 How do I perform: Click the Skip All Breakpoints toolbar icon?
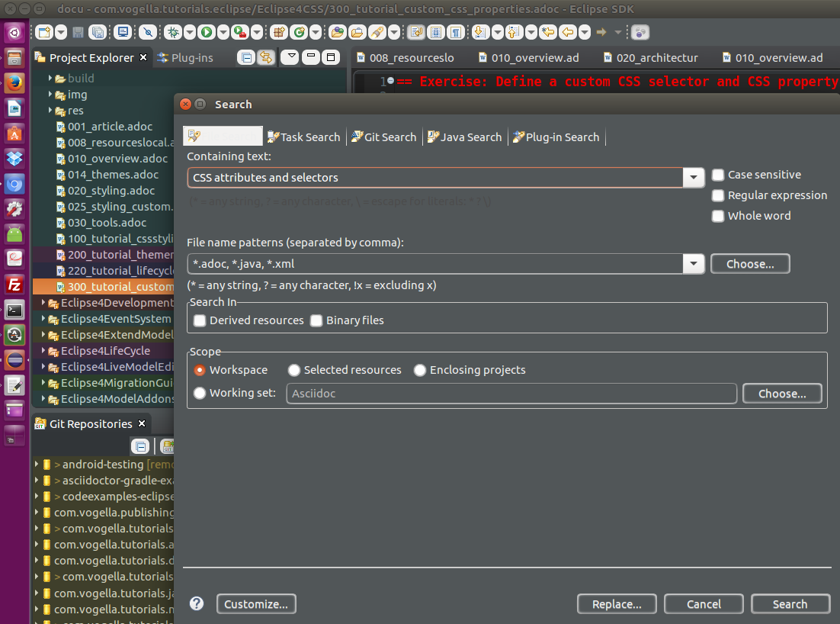[x=148, y=32]
